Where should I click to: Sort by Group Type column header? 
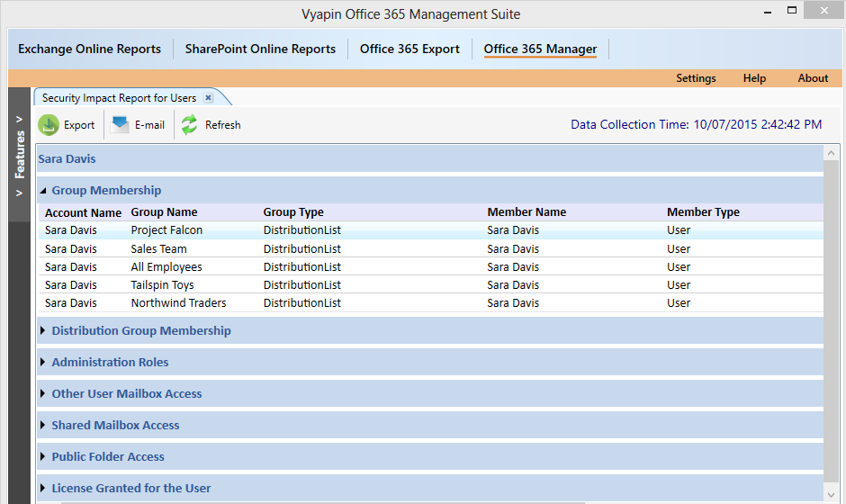point(293,212)
